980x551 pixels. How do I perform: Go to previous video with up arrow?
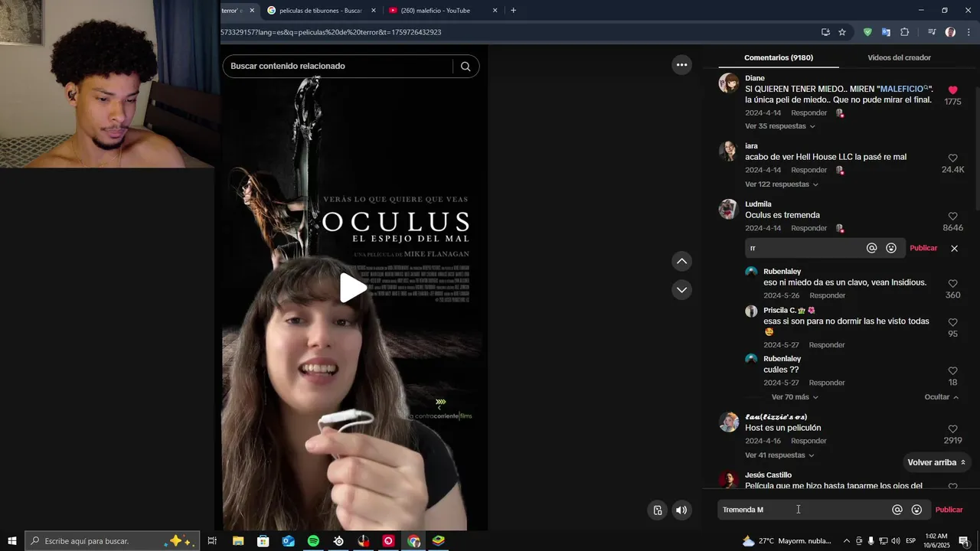[681, 262]
